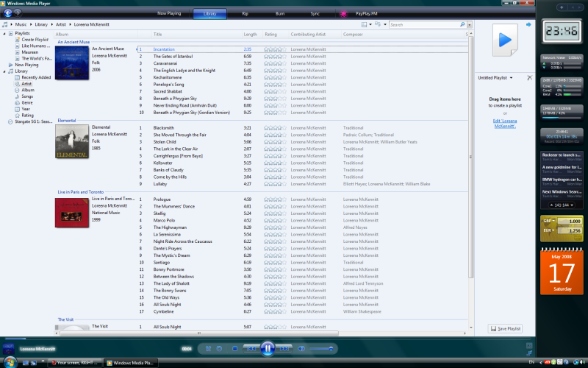The width and height of the screenshot is (588, 368).
Task: Select the Genre view in sidebar
Action: 27,103
